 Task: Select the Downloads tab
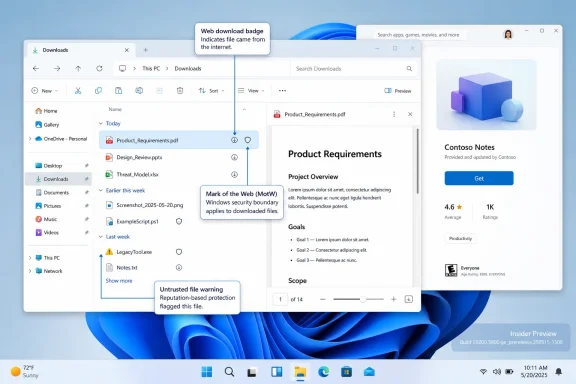[80, 50]
